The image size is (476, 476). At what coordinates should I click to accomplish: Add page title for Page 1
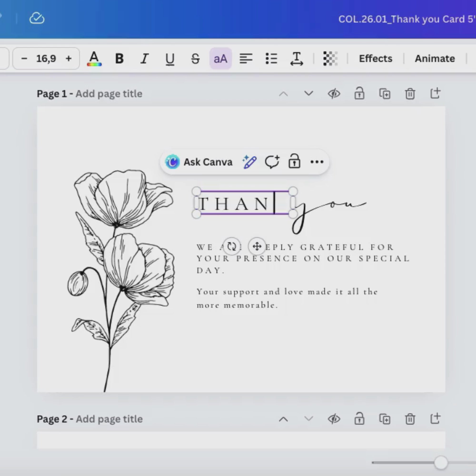(x=109, y=94)
